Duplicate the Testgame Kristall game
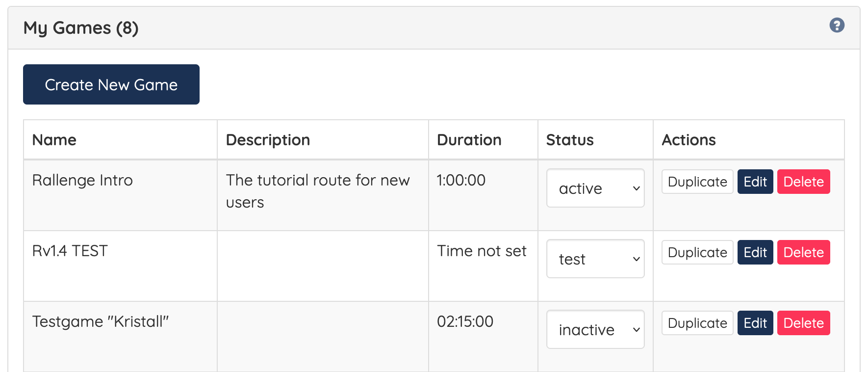Image resolution: width=868 pixels, height=372 pixels. tap(697, 323)
